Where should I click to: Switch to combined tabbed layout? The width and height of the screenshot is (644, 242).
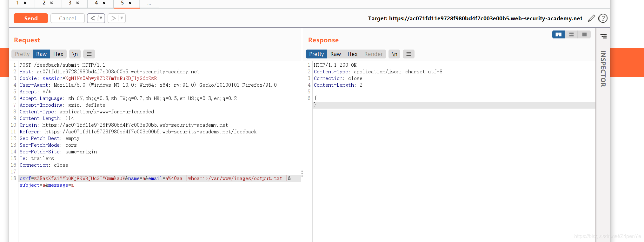(584, 35)
